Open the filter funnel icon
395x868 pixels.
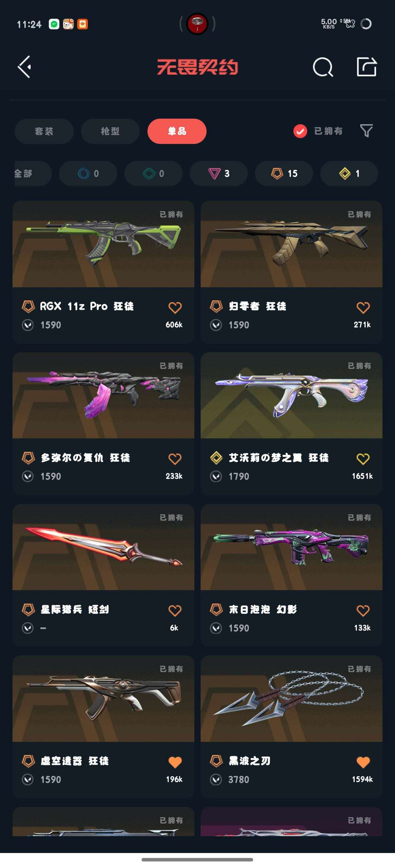[x=366, y=131]
